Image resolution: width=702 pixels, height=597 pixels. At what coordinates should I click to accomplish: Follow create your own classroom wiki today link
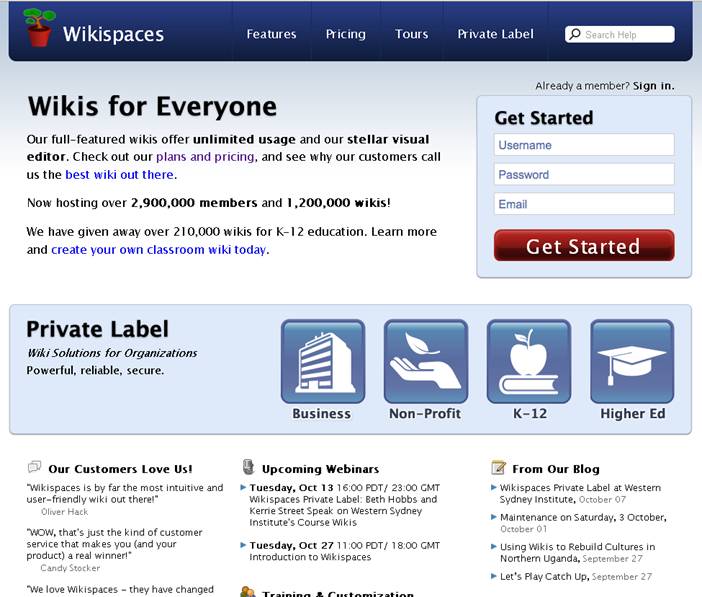(158, 249)
